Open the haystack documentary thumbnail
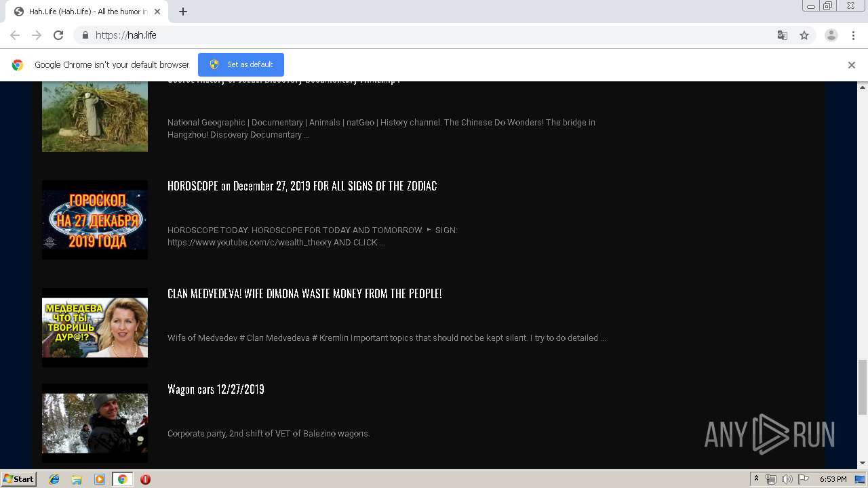 (95, 116)
